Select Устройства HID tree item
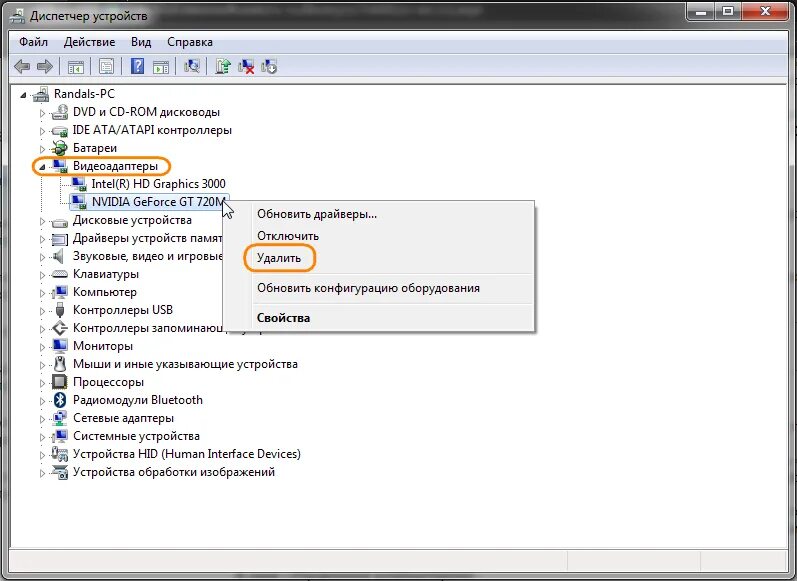Screen dimensions: 797x581 (187, 453)
